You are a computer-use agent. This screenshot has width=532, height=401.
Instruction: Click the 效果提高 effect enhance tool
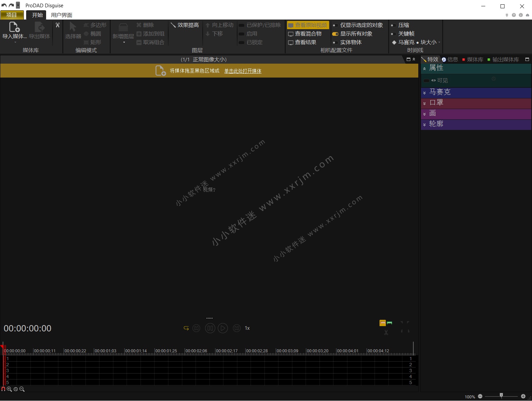point(185,25)
